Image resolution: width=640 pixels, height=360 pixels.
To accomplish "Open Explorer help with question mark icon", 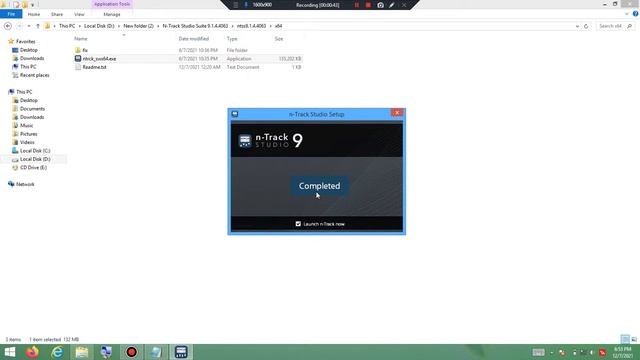I will (x=635, y=14).
